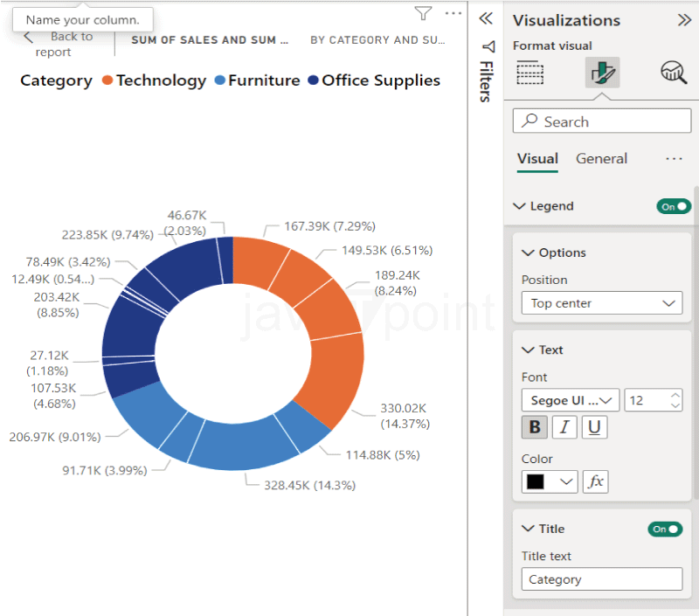
Task: Switch to the Visual tab
Action: [x=537, y=159]
